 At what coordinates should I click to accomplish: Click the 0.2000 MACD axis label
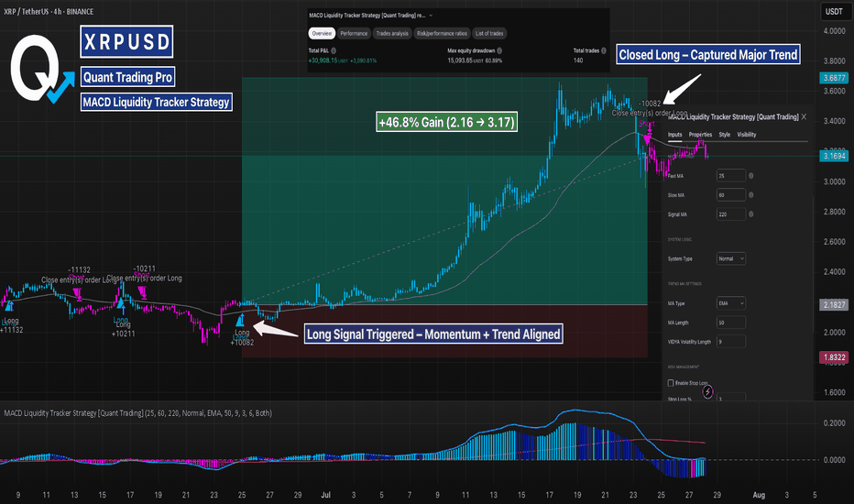click(834, 422)
